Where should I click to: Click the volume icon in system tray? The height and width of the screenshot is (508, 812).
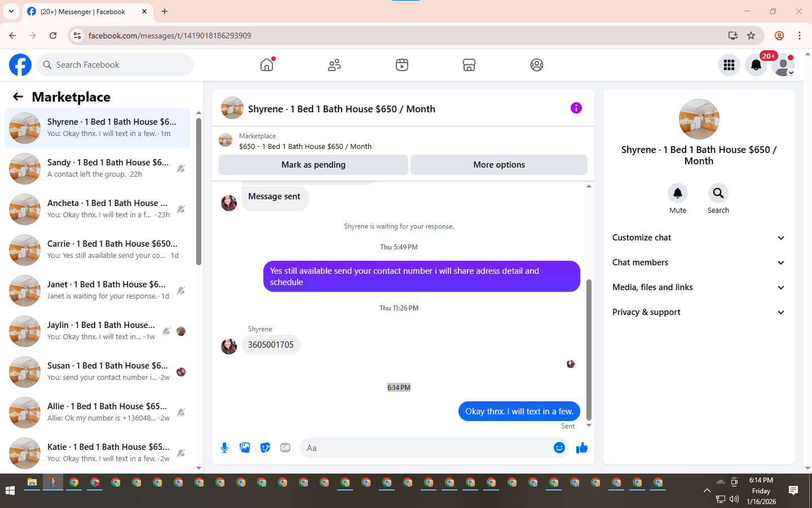(x=734, y=499)
